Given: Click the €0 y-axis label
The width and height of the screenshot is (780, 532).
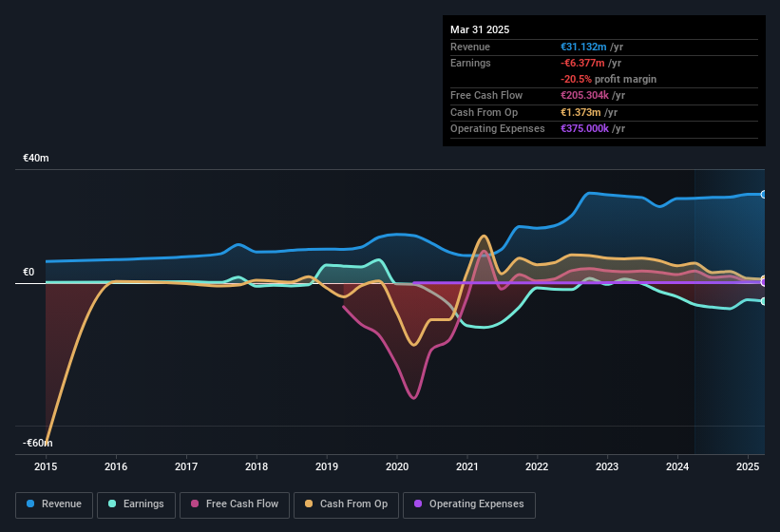Looking at the screenshot, I should pos(29,272).
